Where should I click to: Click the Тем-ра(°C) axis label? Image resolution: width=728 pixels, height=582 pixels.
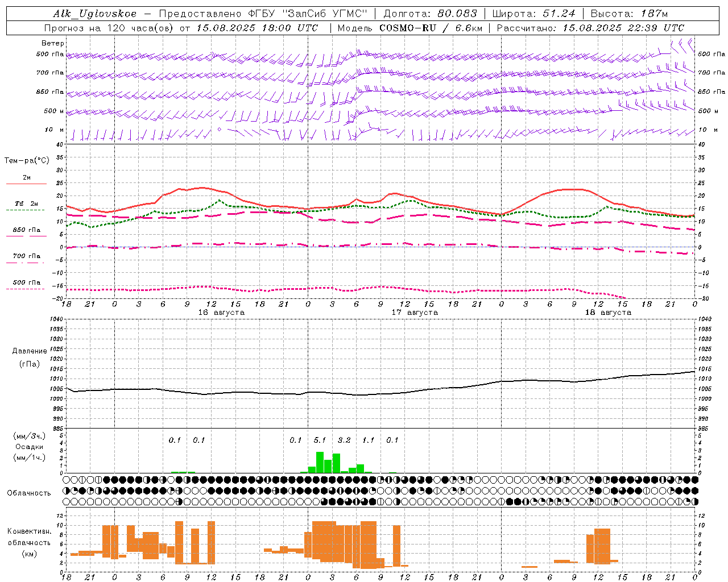point(27,161)
